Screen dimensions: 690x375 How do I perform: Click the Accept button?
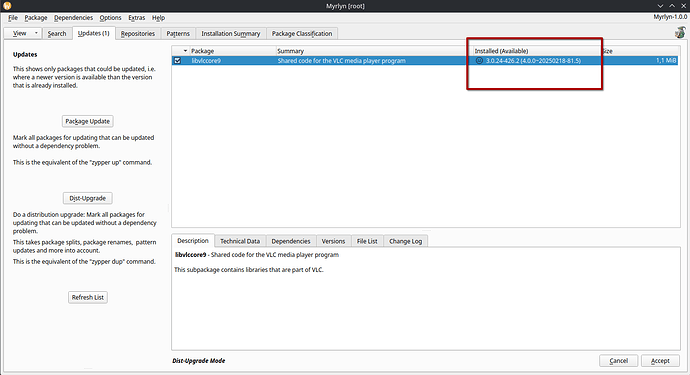pyautogui.click(x=660, y=360)
